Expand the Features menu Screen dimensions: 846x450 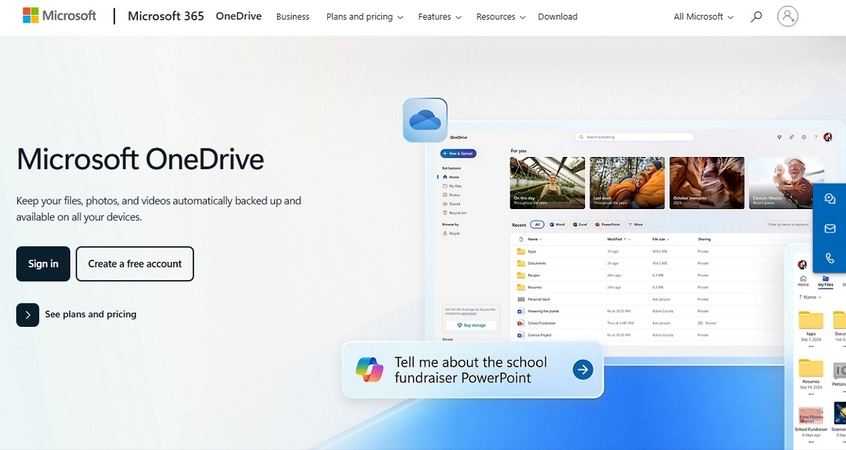[x=440, y=17]
